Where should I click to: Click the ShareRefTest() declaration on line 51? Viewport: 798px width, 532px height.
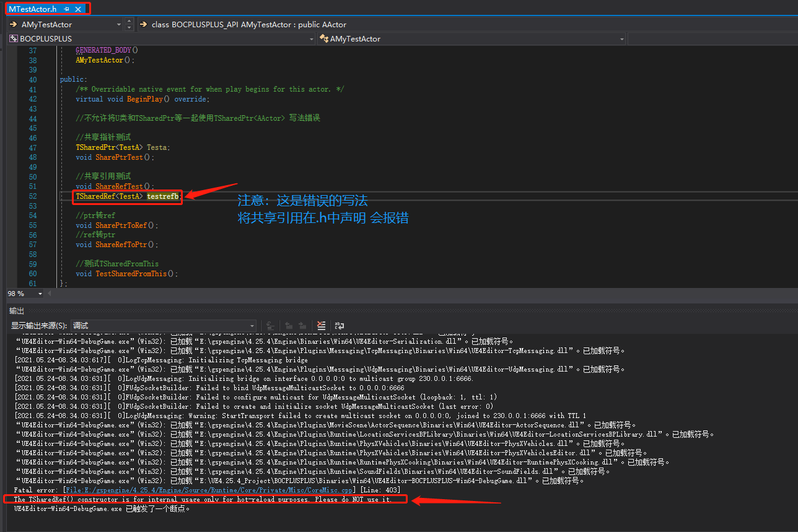click(115, 186)
